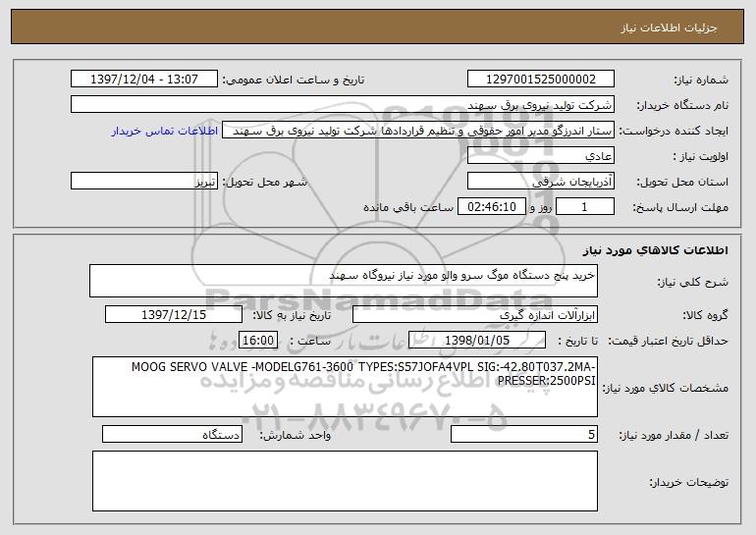Select the time field 16:00
Image resolution: width=756 pixels, height=535 pixels.
pyautogui.click(x=258, y=341)
